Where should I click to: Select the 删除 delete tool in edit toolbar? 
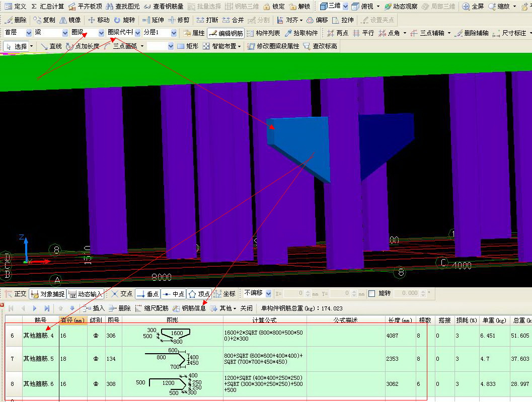tap(16, 20)
